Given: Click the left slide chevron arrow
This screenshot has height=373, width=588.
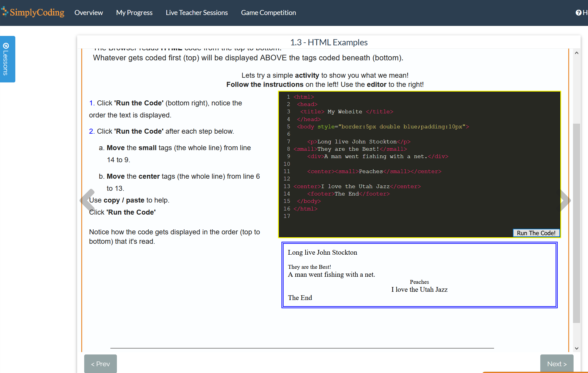Looking at the screenshot, I should click(87, 200).
